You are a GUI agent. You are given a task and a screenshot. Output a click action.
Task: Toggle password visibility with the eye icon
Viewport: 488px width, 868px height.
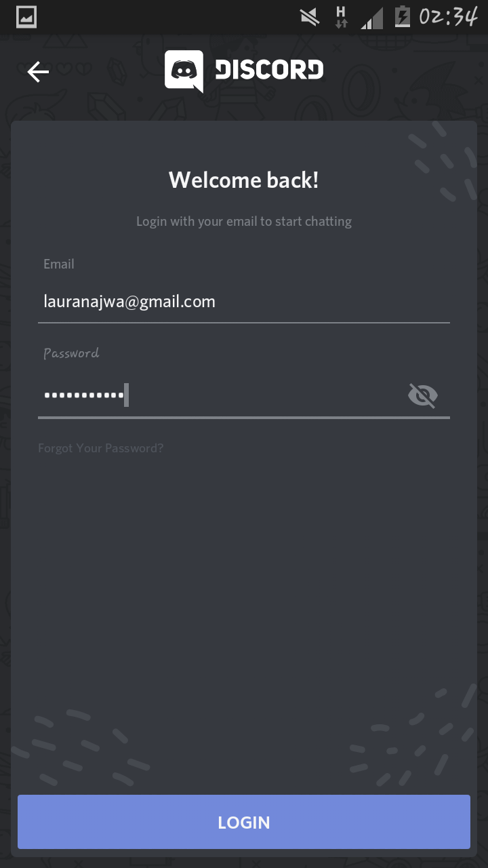point(423,395)
